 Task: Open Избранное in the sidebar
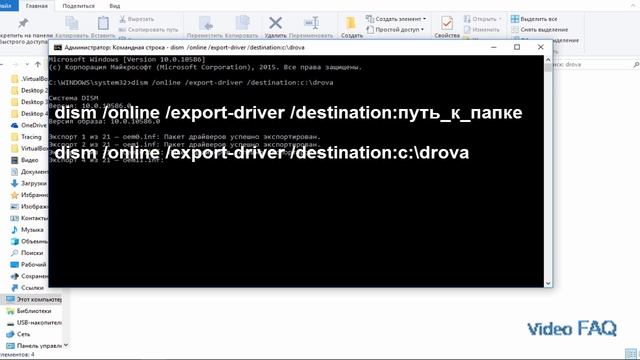pyautogui.click(x=29, y=195)
